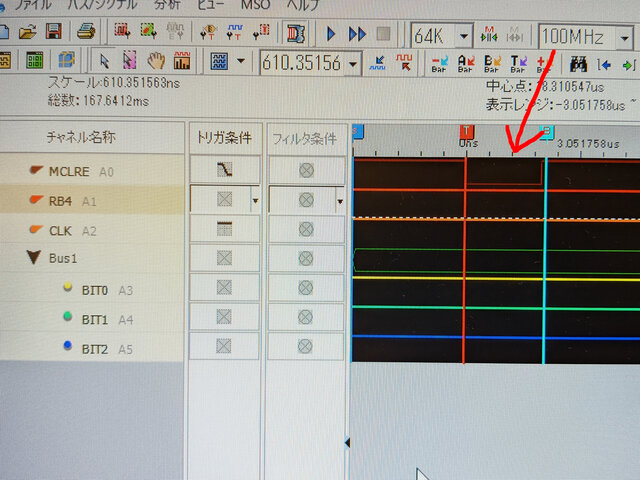
Task: Open the green channel setup wrench icon
Action: [149, 31]
